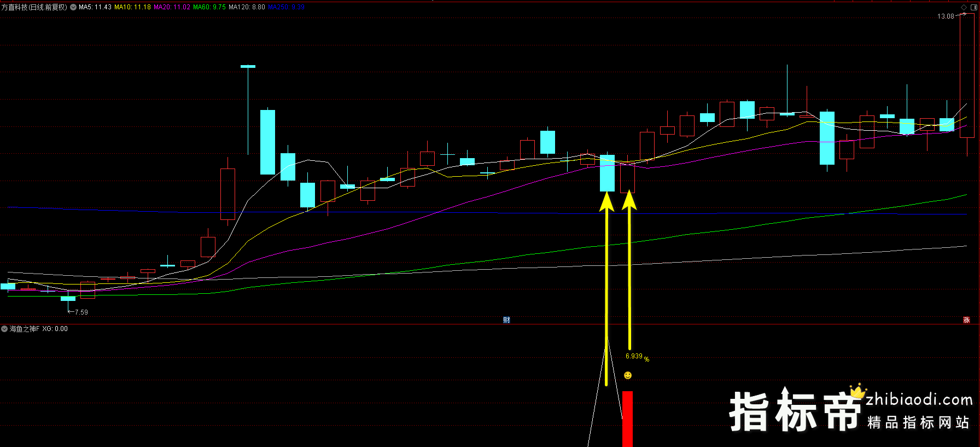Viewport: 980px width, 447px height.
Task: Select the 方直科技(日线 前复权) chart title
Action: pos(34,7)
